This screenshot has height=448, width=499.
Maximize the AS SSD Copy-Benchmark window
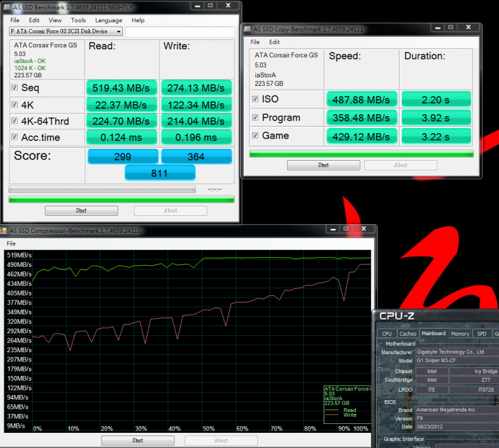(x=450, y=28)
